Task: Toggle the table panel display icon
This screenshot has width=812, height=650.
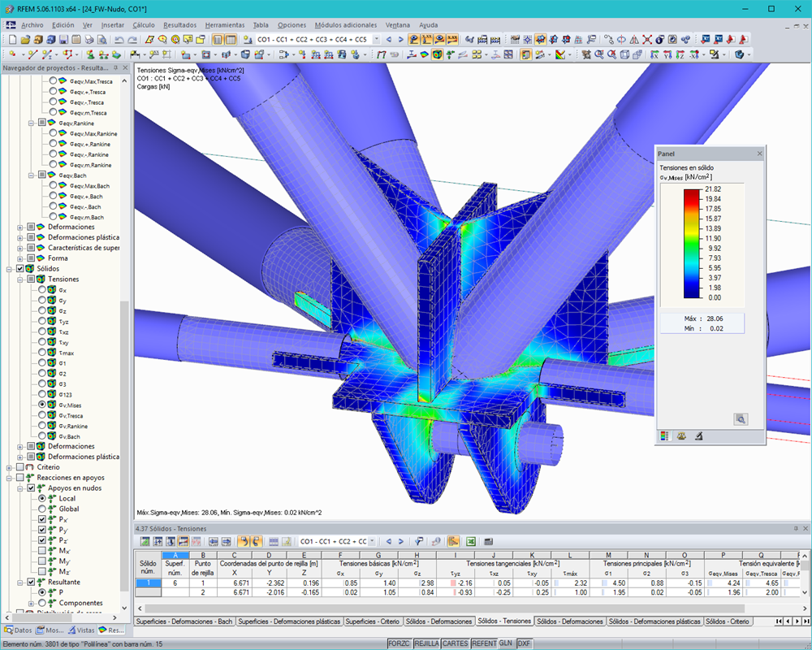Action: click(x=231, y=39)
